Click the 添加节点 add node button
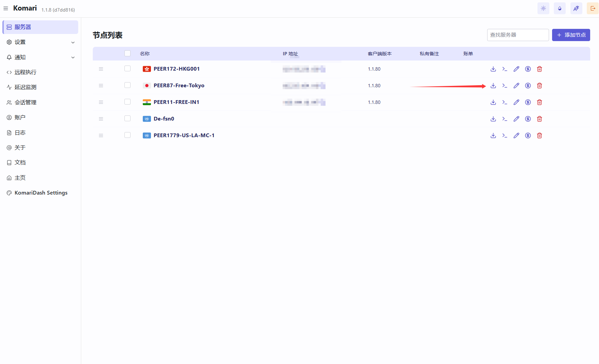This screenshot has width=599, height=364. (x=571, y=35)
